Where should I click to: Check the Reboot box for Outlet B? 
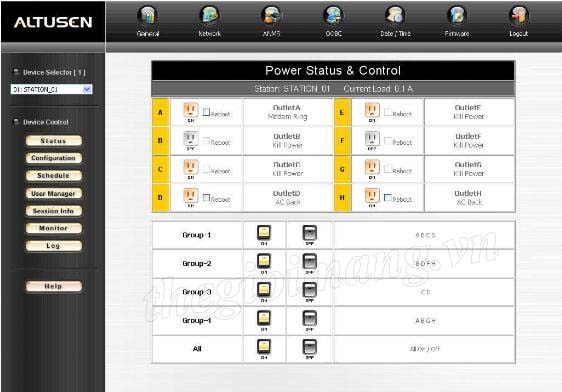(206, 140)
